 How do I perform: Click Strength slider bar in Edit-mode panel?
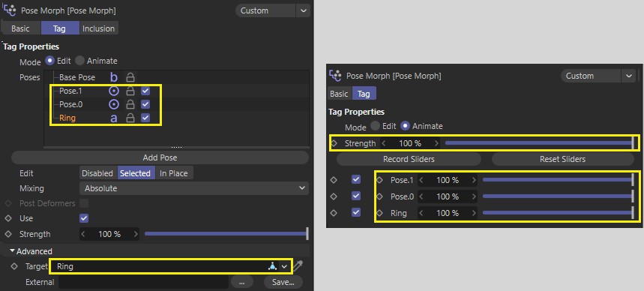(x=226, y=234)
